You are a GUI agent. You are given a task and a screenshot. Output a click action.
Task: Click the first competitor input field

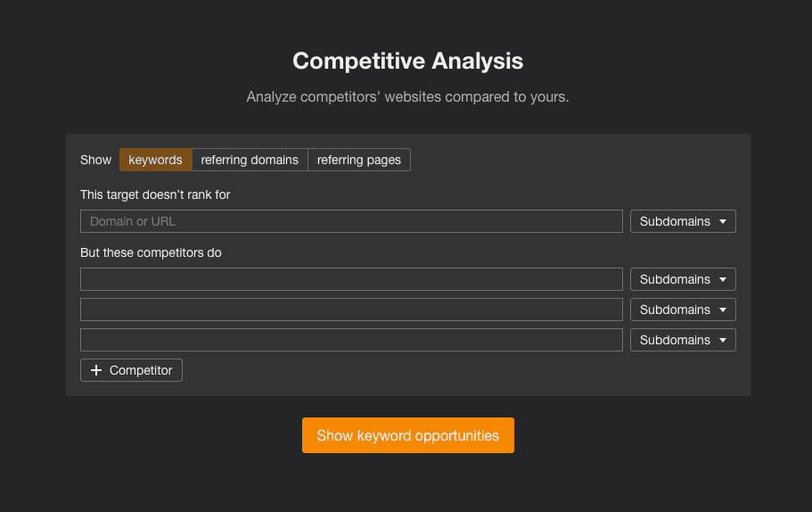(x=351, y=279)
